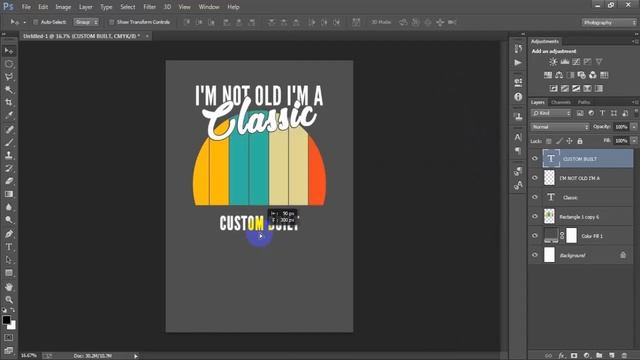The image size is (640, 360).
Task: Add a Brightness/Contrast adjustment
Action: tap(553, 62)
